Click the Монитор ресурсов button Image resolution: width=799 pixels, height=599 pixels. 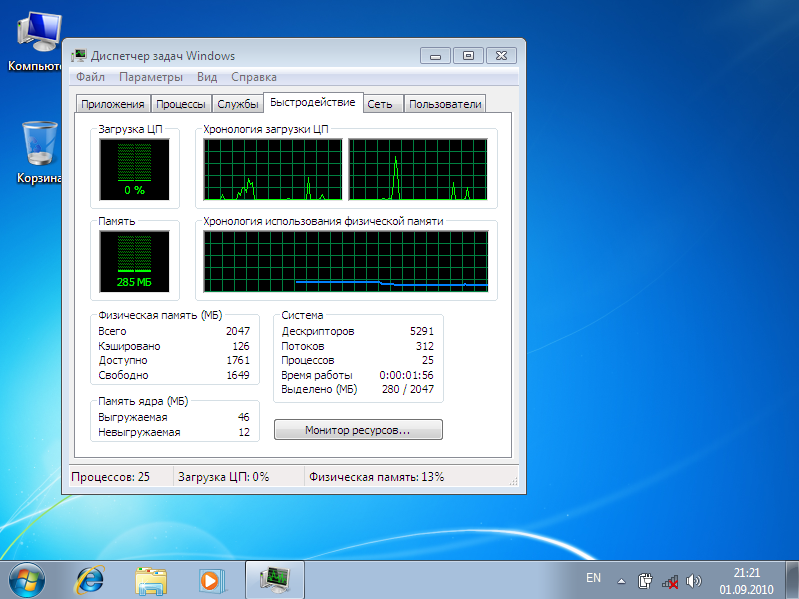pyautogui.click(x=358, y=430)
